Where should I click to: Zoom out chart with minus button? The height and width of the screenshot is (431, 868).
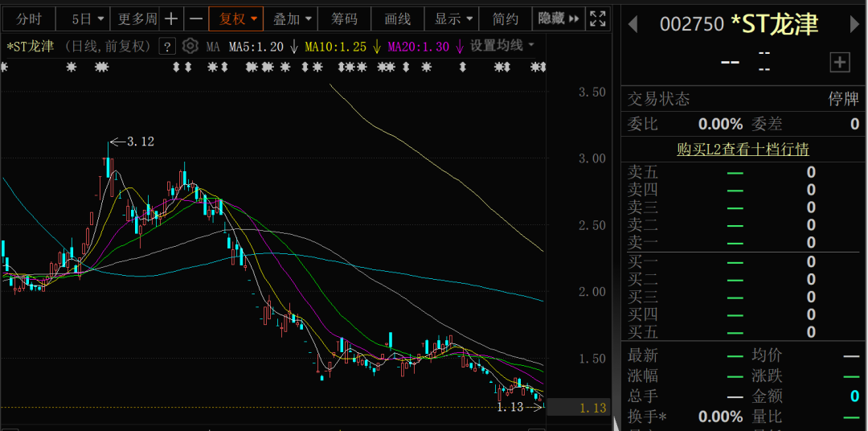coord(195,18)
